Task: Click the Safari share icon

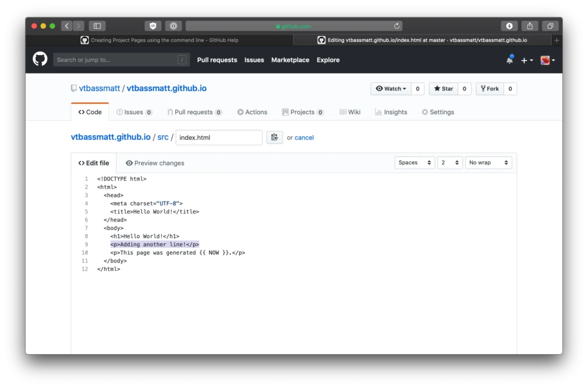Action: [x=529, y=26]
